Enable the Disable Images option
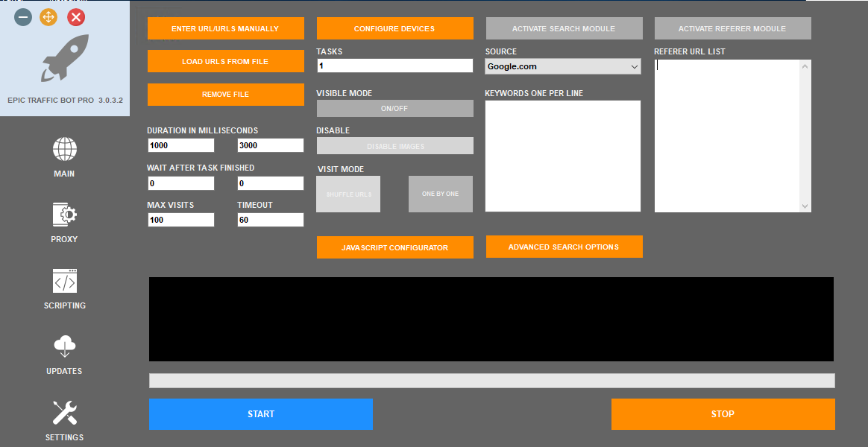The image size is (868, 447). [x=394, y=145]
